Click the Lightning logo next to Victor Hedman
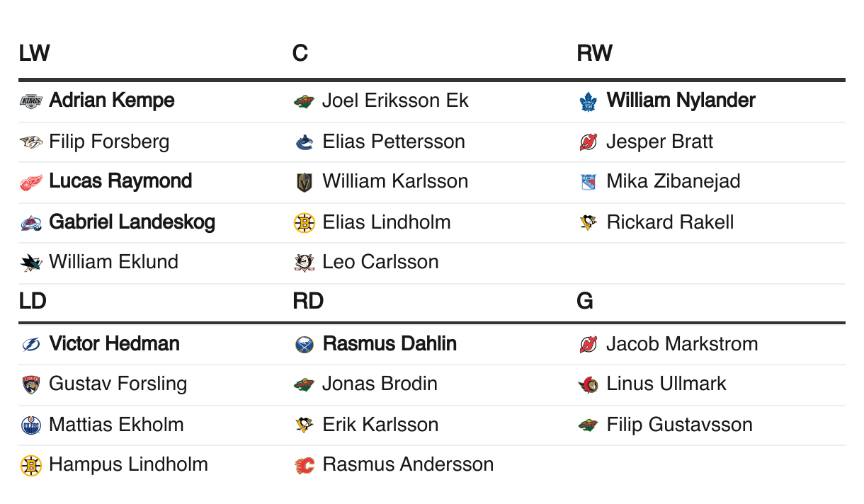Image resolution: width=864 pixels, height=504 pixels. 31,345
